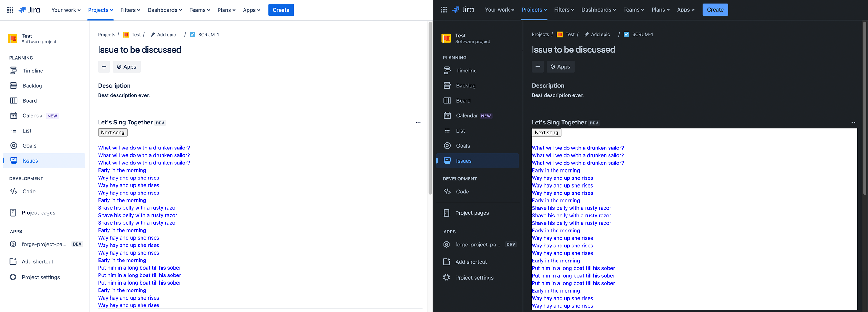Viewport: 868px width, 312px height.
Task: Click light window vertical scrollbar
Action: [430, 108]
